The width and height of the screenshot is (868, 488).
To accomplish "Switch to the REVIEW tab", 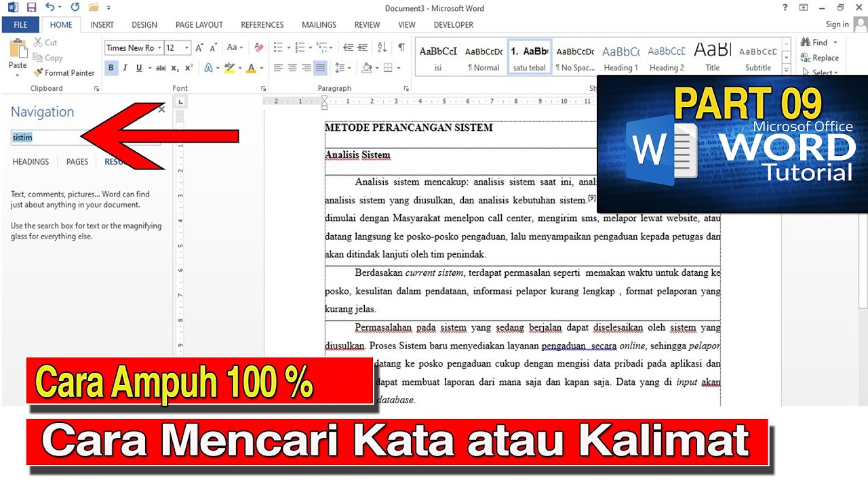I will pyautogui.click(x=367, y=24).
